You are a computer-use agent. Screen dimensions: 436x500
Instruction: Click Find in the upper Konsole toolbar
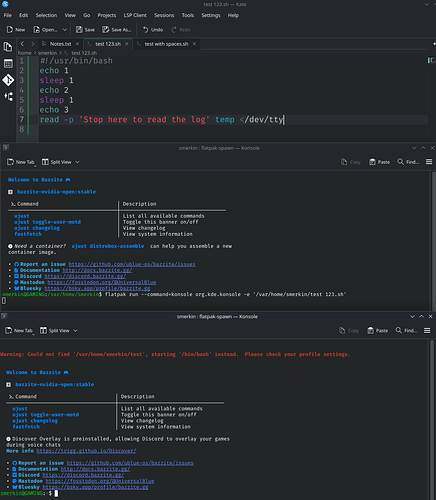point(408,162)
